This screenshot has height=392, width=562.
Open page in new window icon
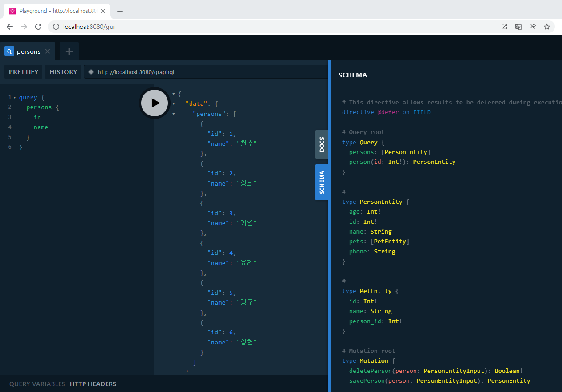click(x=504, y=27)
